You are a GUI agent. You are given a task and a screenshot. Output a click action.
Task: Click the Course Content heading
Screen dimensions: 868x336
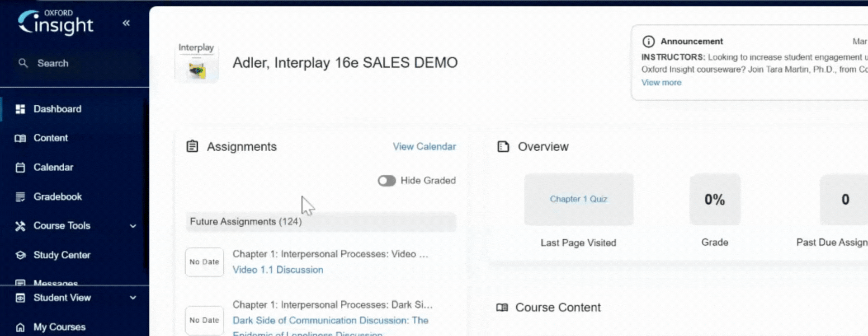[x=558, y=308]
